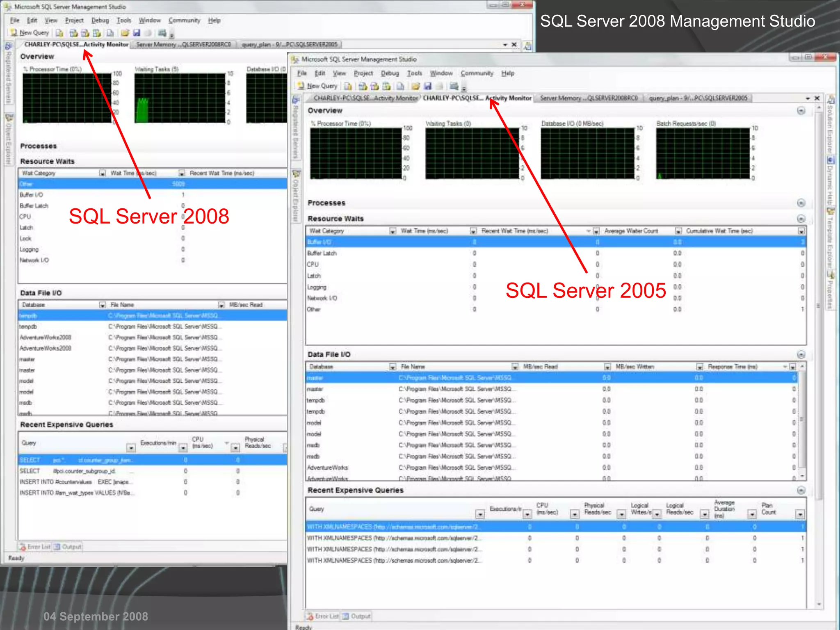
Task: Click XMLA Query icon in back window toolbar
Action: 97,33
